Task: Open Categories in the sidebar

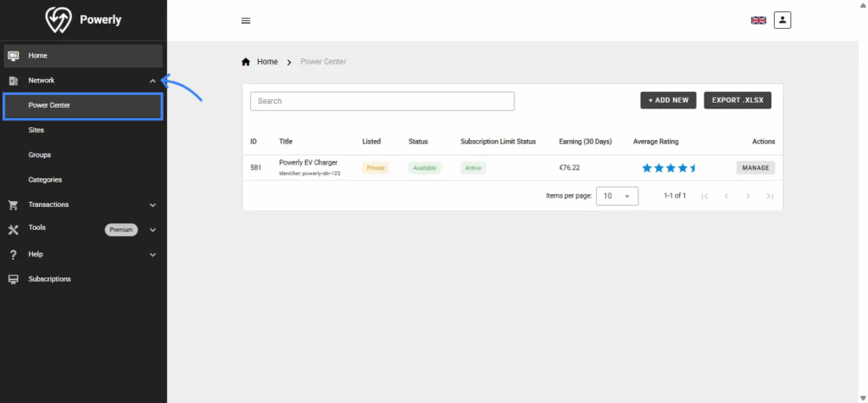Action: tap(45, 180)
